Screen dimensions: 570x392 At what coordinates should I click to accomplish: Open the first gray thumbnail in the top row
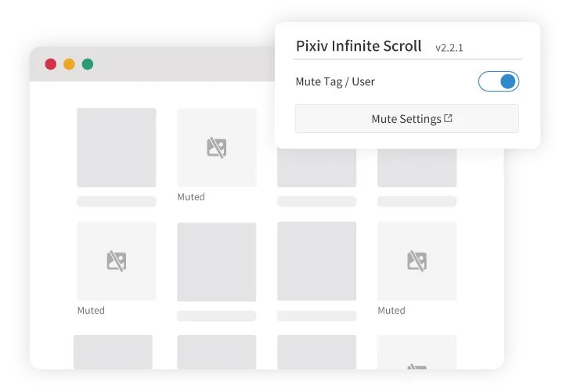tap(117, 148)
